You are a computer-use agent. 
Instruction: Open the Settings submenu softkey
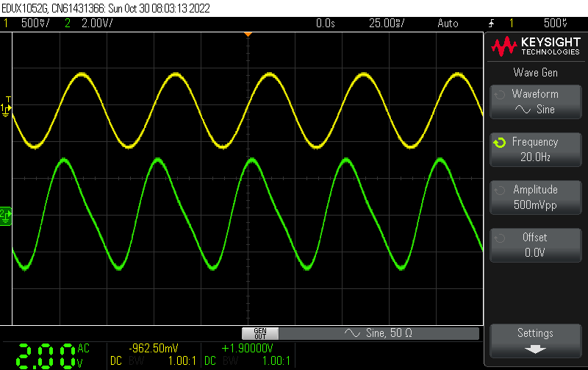535,341
